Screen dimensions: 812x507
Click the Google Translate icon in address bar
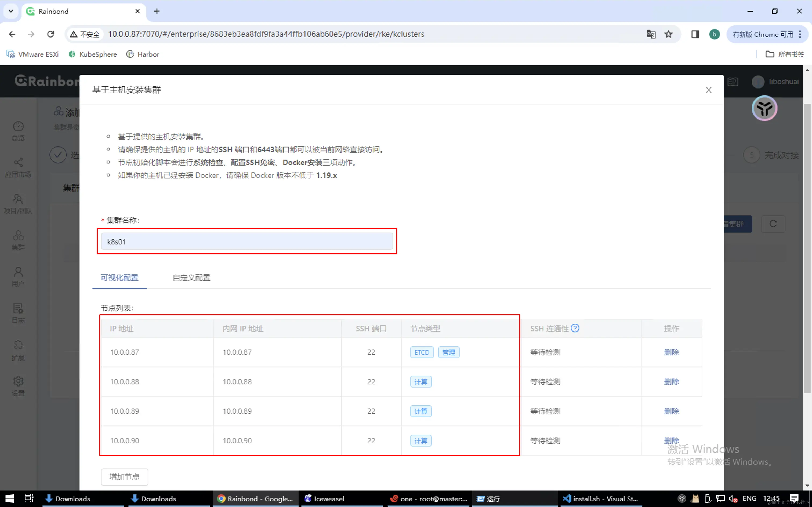(651, 34)
